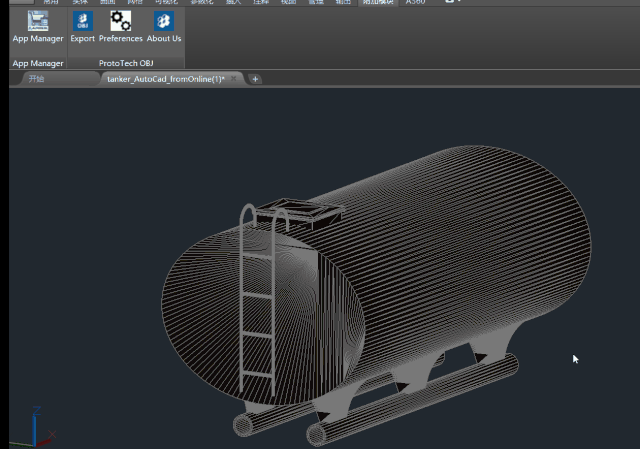This screenshot has width=640, height=449.
Task: Select the tanker_AutoCad_fromOnline(1) drawing tab
Action: (165, 79)
